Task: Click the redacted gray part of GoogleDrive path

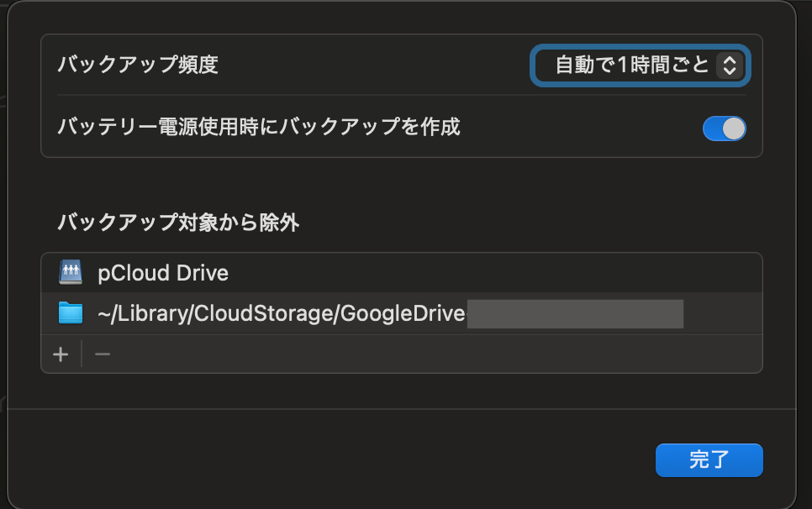Action: 575,313
